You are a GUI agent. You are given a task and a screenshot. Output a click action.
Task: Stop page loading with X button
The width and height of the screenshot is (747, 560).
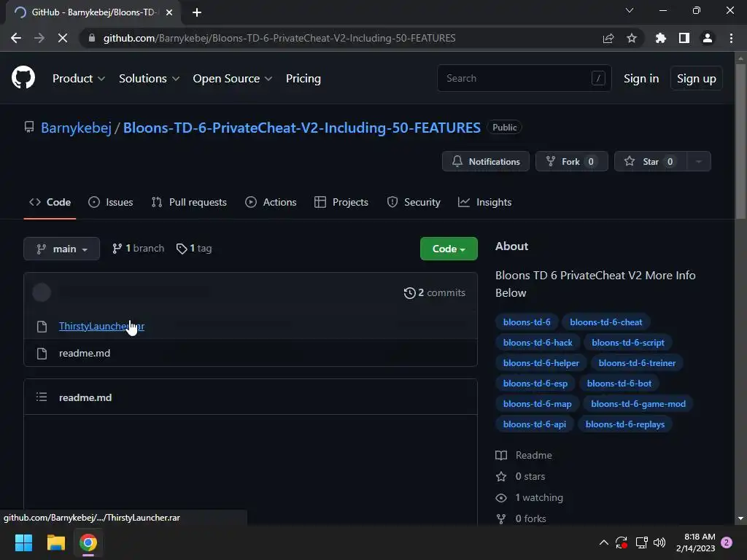(63, 38)
